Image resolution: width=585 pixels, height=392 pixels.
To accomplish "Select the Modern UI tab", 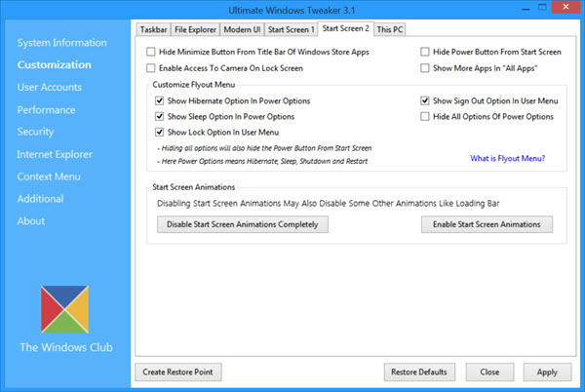I will click(242, 29).
